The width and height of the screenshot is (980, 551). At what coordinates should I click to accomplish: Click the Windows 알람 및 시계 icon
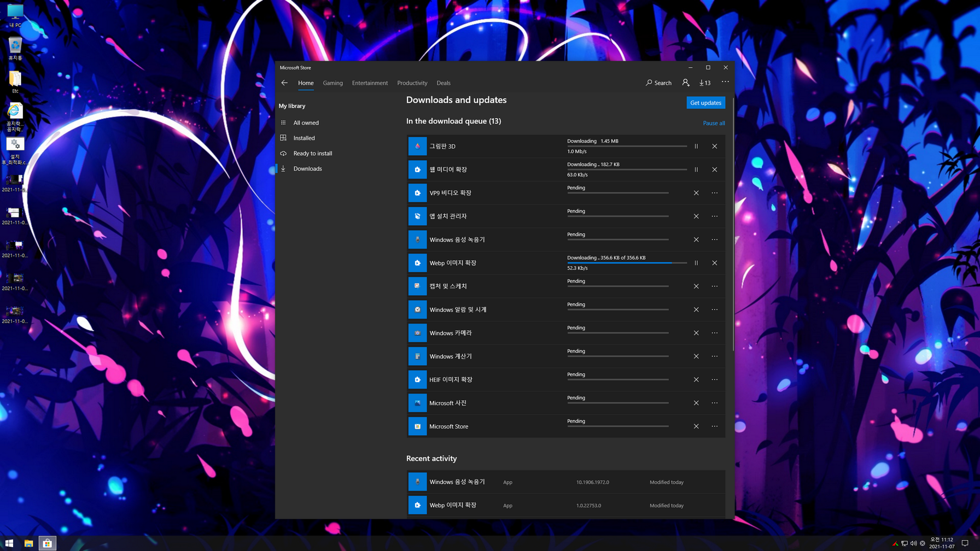point(417,309)
